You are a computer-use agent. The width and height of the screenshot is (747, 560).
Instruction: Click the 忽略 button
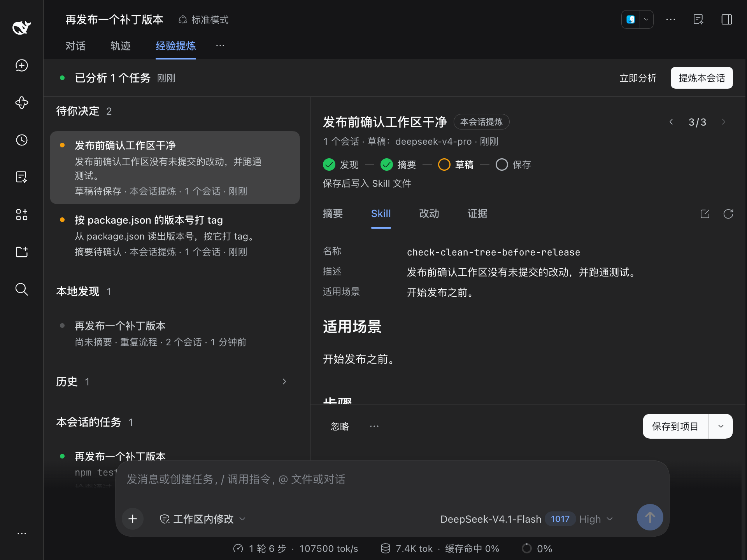click(340, 426)
